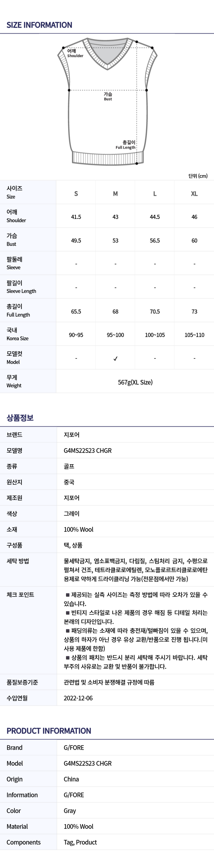Click the Full Length label on the diagram
214x868 pixels.
pyautogui.click(x=126, y=145)
